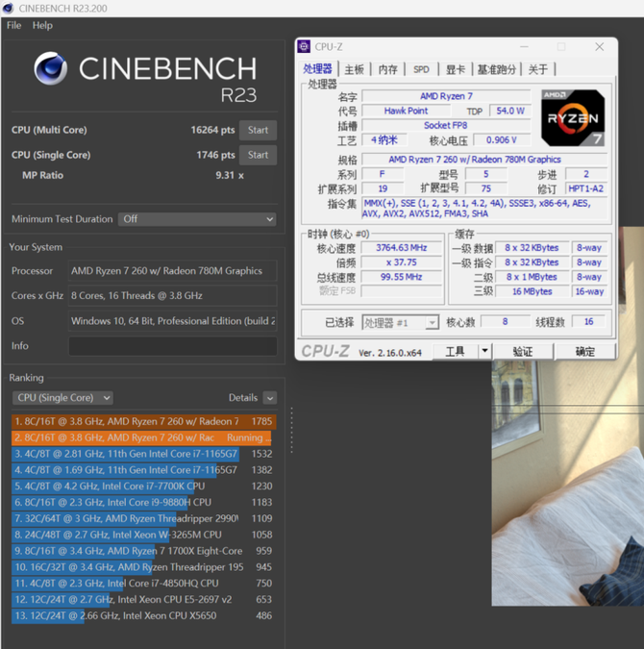Viewport: 644px width, 649px height.
Task: Open the CPU (Single Core) ranking dropdown
Action: 62,398
